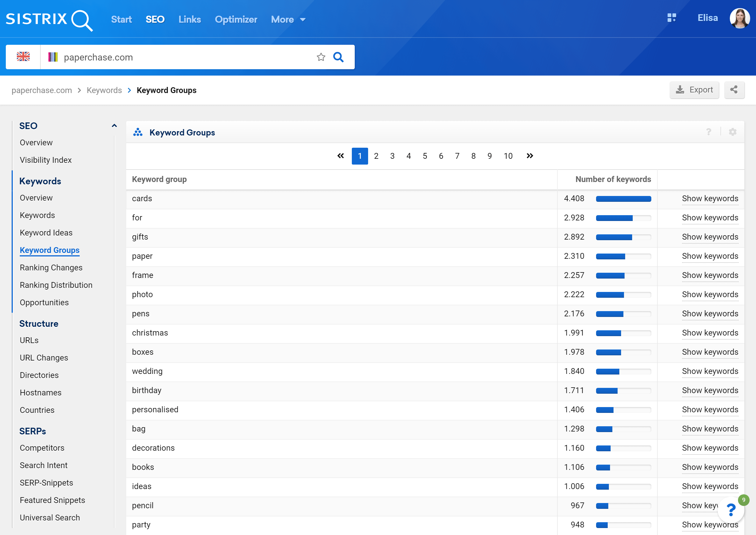Select the SEO tab
Screen dimensions: 756x535
coord(155,19)
